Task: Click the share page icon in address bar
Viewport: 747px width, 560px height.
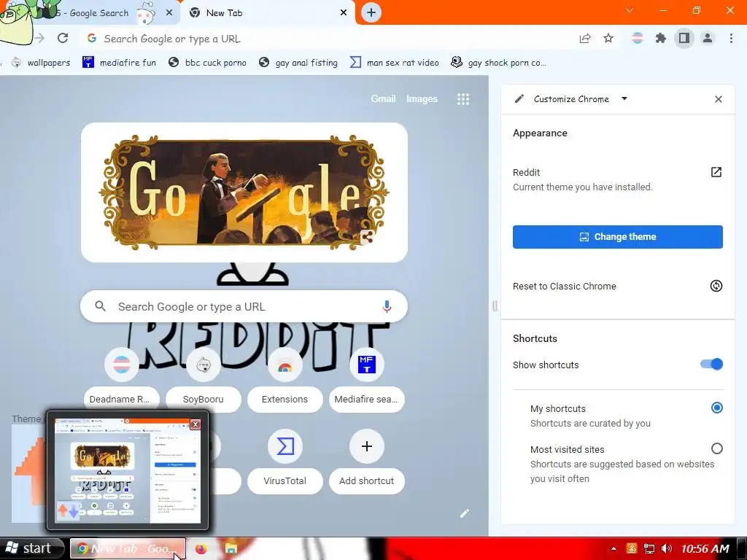Action: click(585, 39)
